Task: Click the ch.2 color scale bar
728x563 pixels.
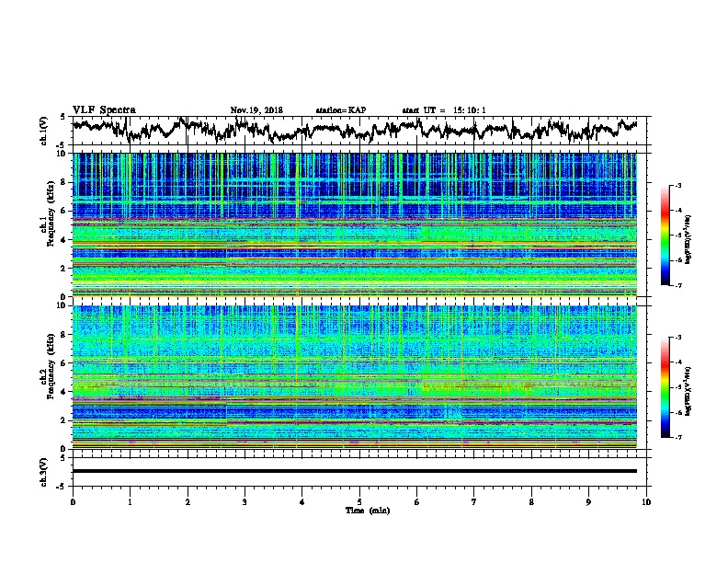Action: [x=665, y=387]
